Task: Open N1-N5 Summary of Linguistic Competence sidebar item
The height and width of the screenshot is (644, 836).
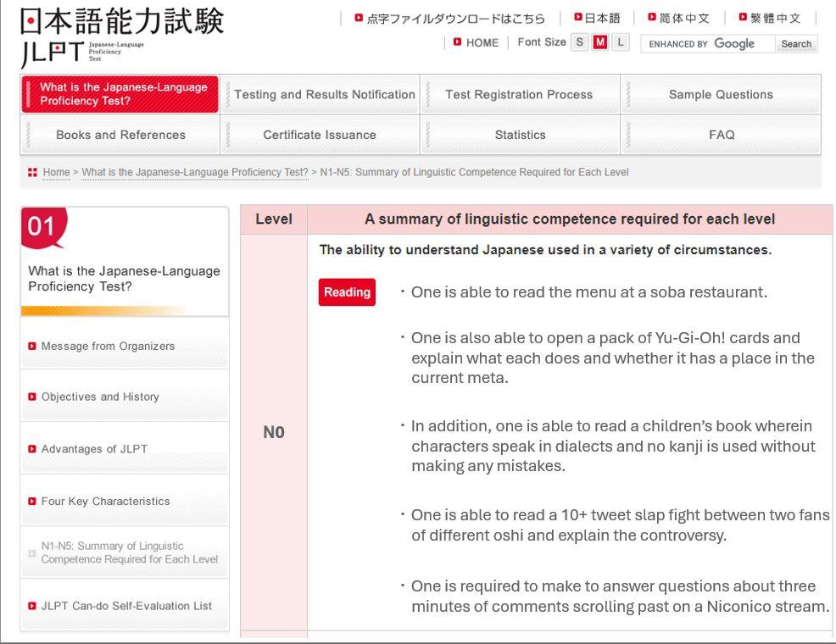Action: [x=130, y=552]
